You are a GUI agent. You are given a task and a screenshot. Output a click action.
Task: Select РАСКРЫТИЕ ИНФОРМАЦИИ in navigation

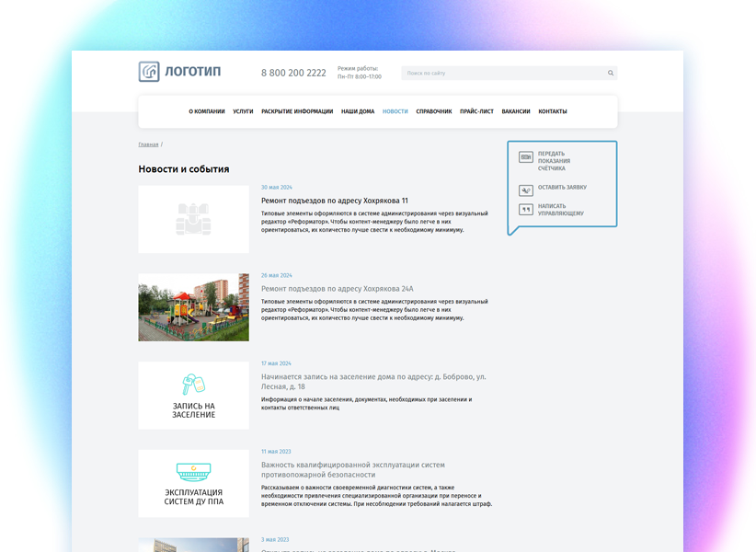(297, 111)
